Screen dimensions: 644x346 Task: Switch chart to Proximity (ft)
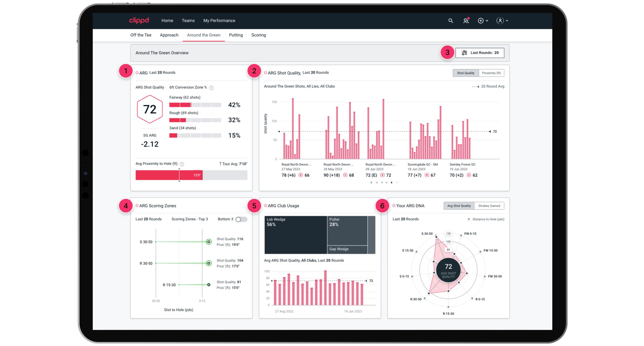pos(491,73)
